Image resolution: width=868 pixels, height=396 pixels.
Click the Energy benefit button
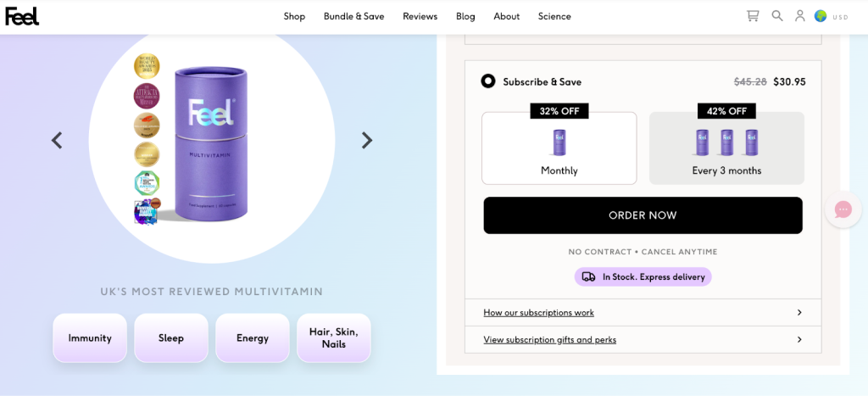253,337
